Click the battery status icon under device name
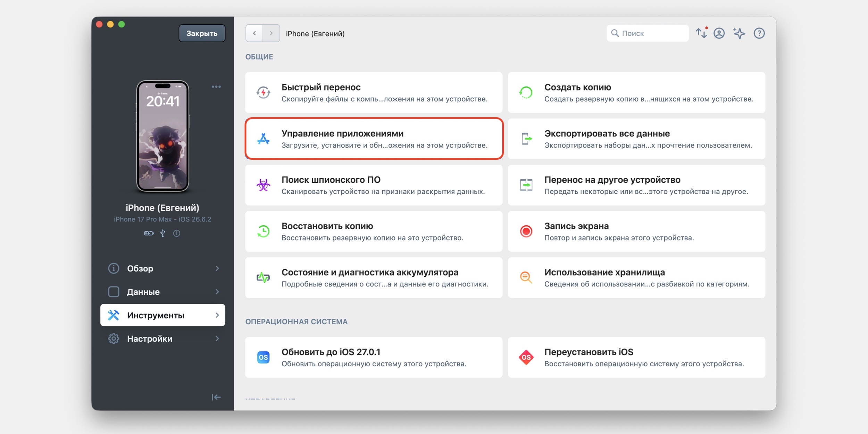 tap(149, 233)
